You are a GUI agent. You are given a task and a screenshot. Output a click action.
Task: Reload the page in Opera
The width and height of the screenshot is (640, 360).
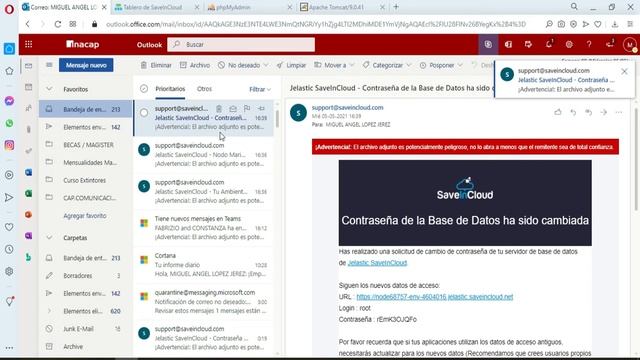58,24
